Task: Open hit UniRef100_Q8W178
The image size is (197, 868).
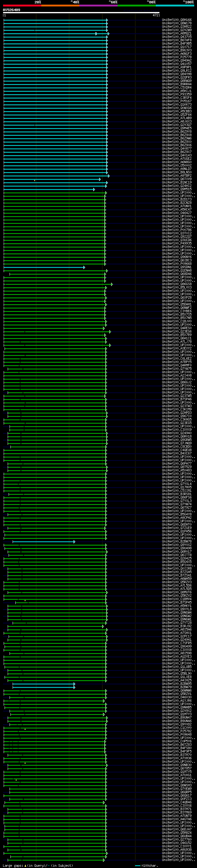Action: [x=177, y=23]
